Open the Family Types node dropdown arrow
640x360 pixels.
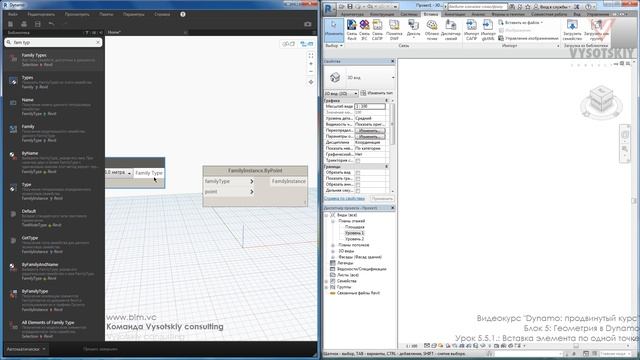tap(129, 173)
